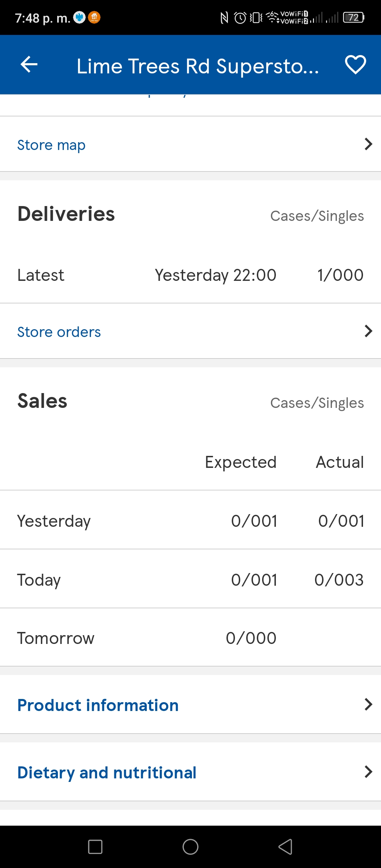Tap Android back triangle button
This screenshot has height=868, width=381.
tap(285, 846)
